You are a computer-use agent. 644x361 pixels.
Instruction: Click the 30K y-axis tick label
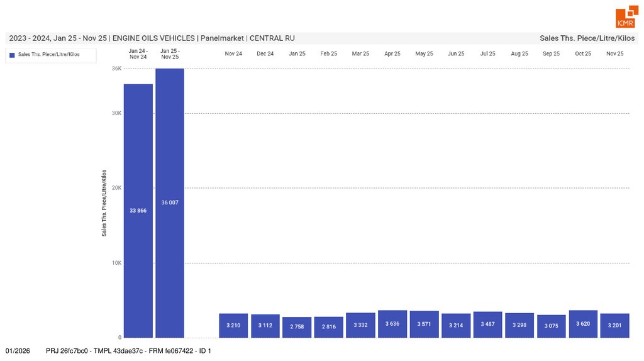point(117,113)
